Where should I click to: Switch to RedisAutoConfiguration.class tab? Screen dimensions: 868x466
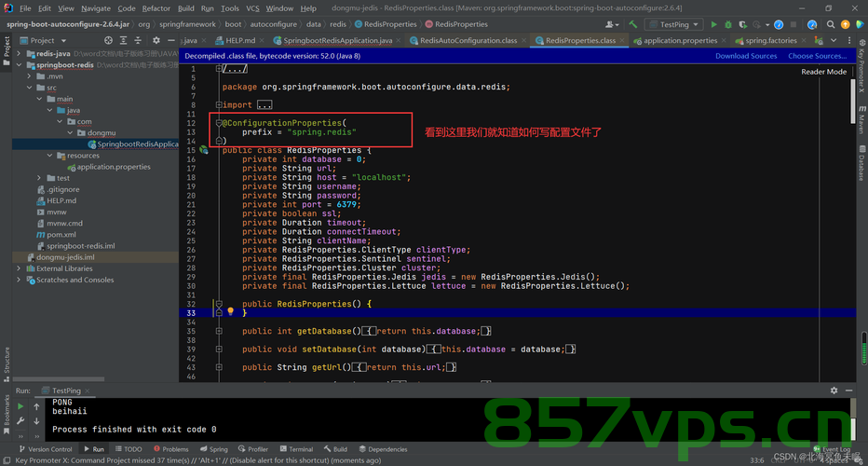[468, 40]
